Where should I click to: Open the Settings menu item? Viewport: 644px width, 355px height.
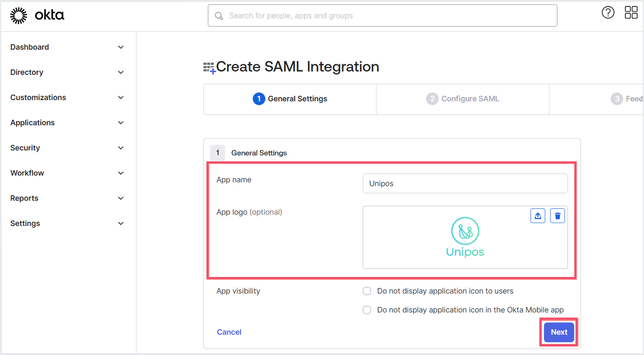coord(25,223)
